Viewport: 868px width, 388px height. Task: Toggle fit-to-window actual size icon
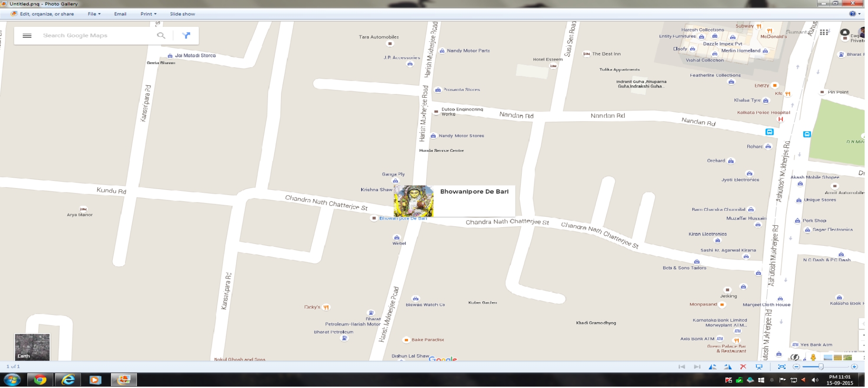pyautogui.click(x=782, y=367)
